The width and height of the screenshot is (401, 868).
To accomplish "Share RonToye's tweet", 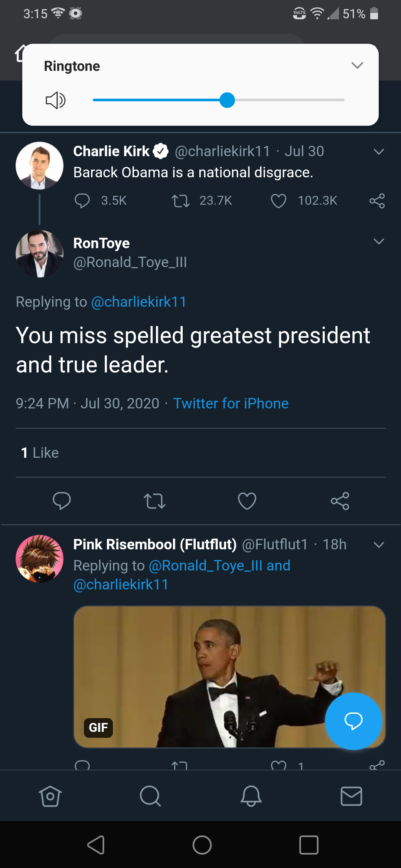I will (340, 501).
